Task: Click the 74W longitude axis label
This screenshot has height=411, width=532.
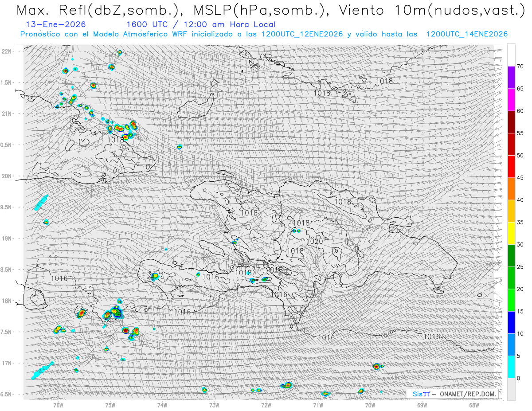Action: (162, 404)
